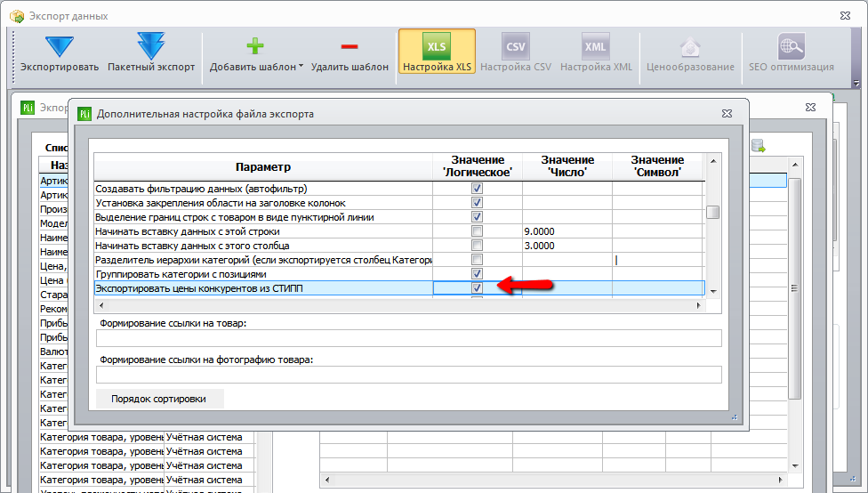Open Настройка CSV settings

pos(516,53)
